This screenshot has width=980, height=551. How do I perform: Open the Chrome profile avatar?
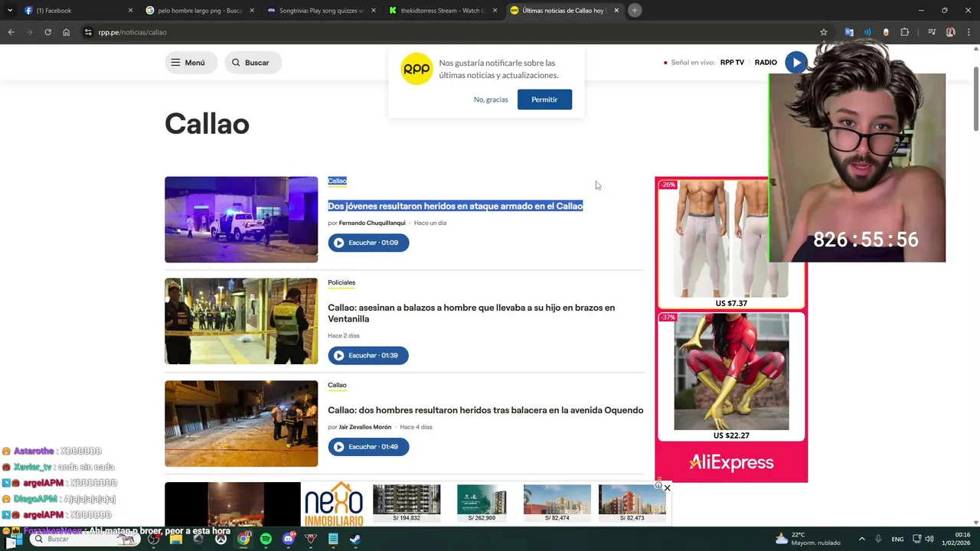950,32
